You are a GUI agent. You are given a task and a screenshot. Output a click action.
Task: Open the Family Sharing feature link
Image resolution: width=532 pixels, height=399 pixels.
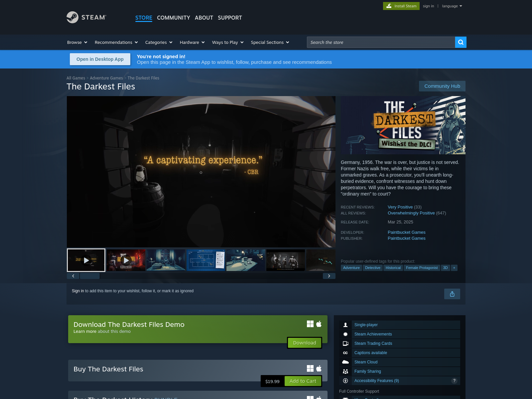coord(368,371)
